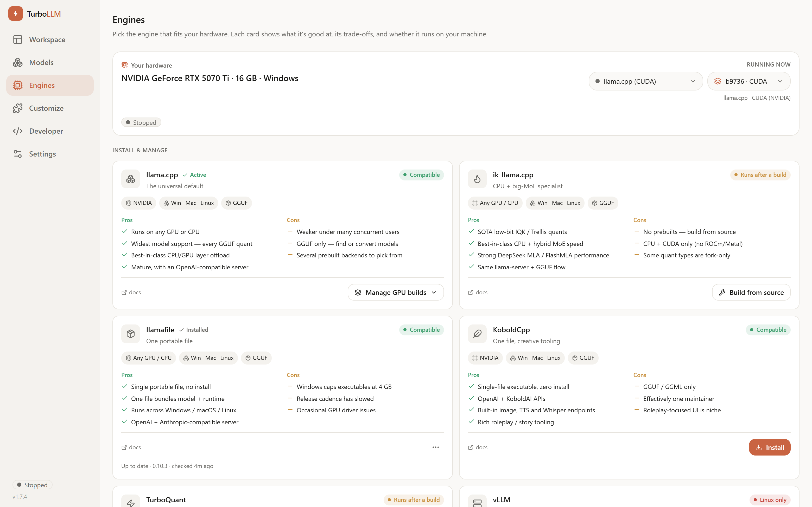Expand the Manage GPU builds menu
Image resolution: width=812 pixels, height=507 pixels.
point(396,292)
